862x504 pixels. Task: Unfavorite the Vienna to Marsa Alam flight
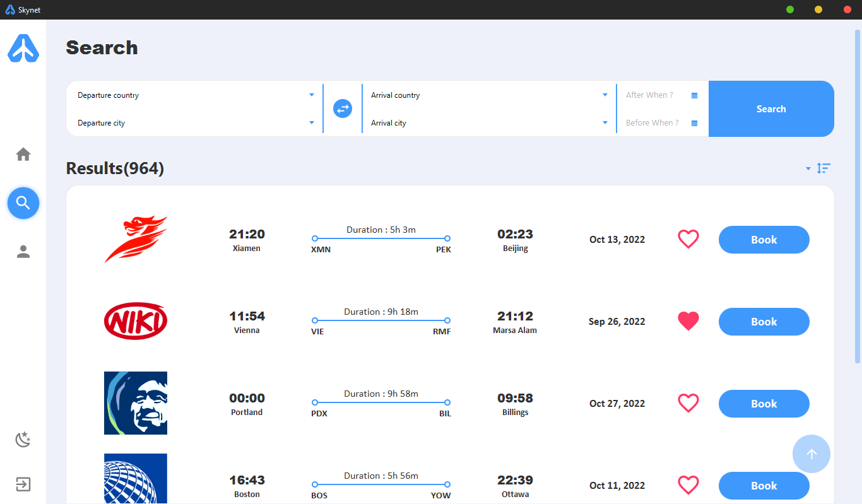pos(688,322)
